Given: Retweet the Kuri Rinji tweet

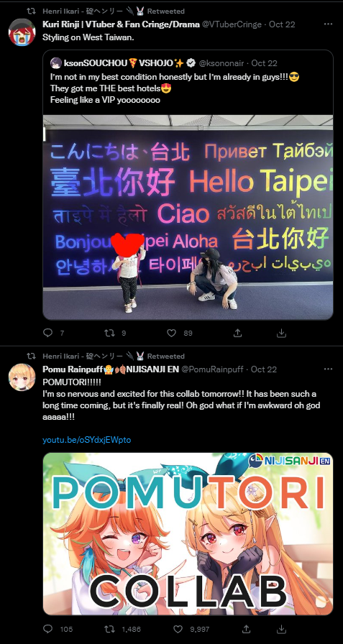Looking at the screenshot, I should (109, 333).
